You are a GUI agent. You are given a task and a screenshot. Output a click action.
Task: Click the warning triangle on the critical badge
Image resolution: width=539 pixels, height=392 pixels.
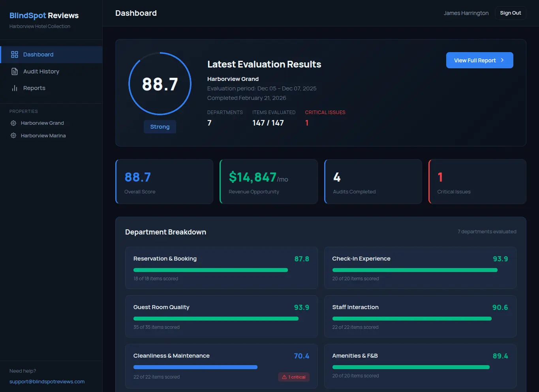point(284,377)
